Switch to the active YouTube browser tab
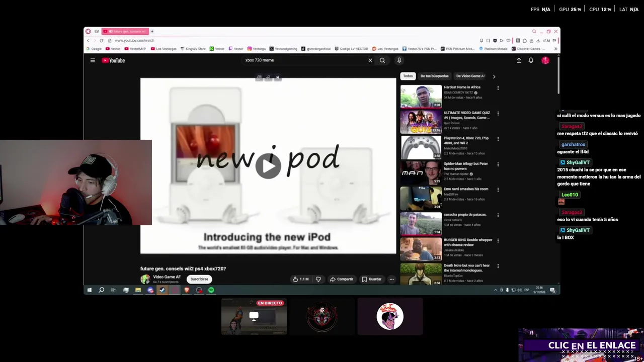The height and width of the screenshot is (362, 644). tap(125, 32)
